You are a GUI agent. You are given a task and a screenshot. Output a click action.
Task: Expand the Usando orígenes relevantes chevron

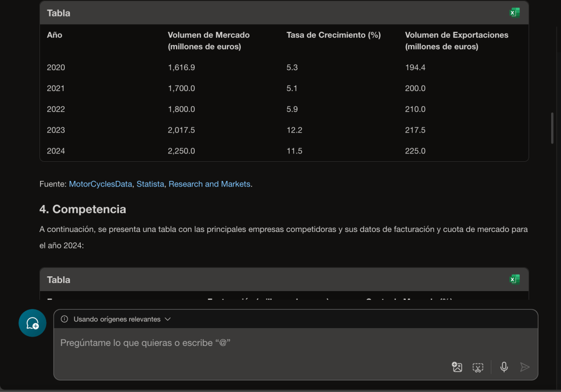[168, 319]
